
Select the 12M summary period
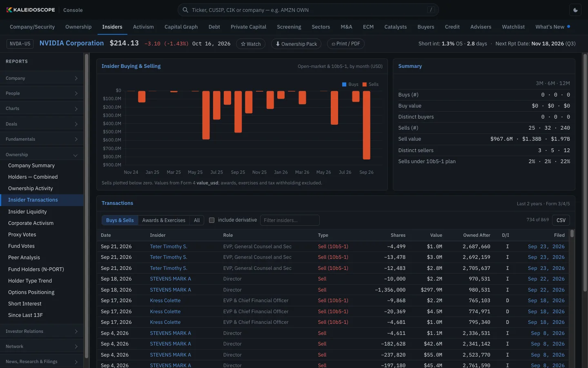click(x=565, y=83)
